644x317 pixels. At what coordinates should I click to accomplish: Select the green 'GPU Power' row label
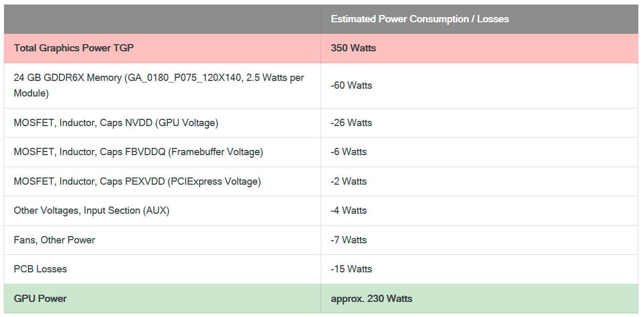40,299
